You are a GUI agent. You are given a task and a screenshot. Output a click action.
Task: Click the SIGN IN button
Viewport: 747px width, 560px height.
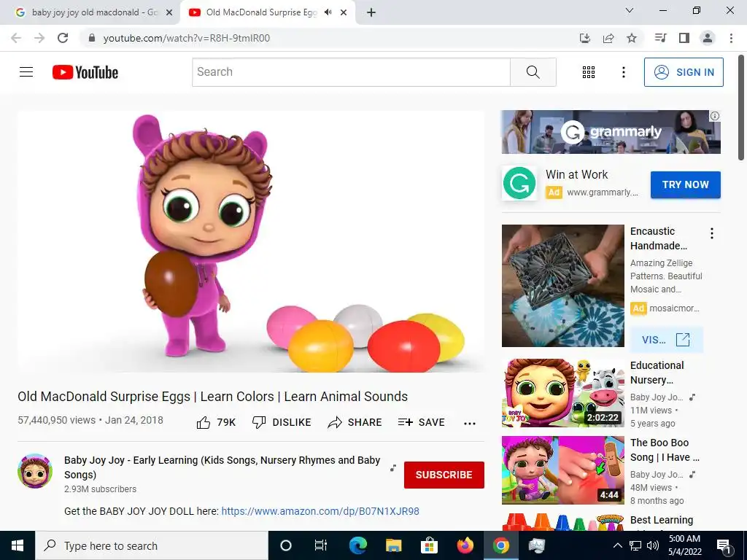[684, 72]
